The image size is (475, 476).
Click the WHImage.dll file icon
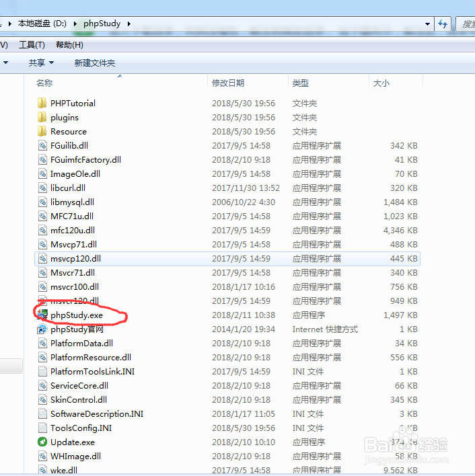42,456
